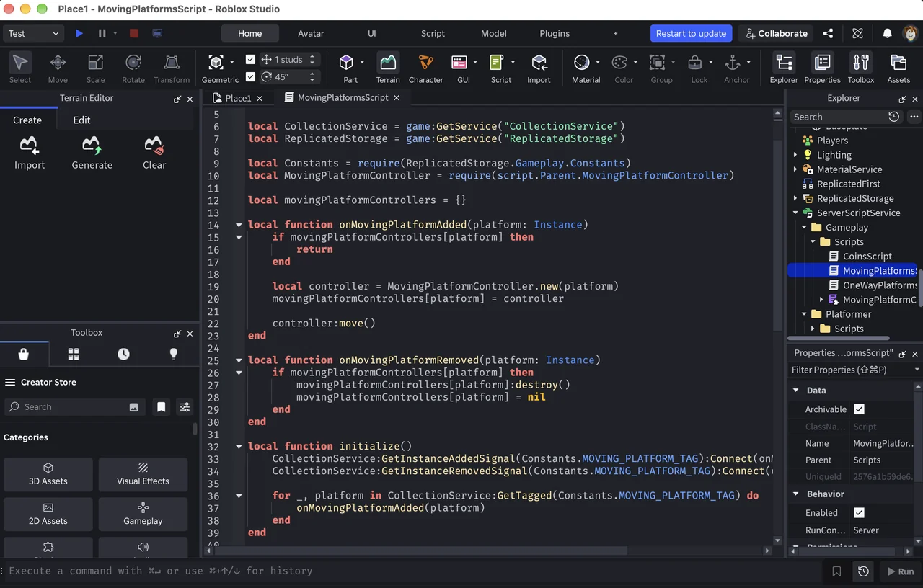Click the Import 3D icon in ribbon
Image resolution: width=923 pixels, height=588 pixels.
pyautogui.click(x=539, y=68)
